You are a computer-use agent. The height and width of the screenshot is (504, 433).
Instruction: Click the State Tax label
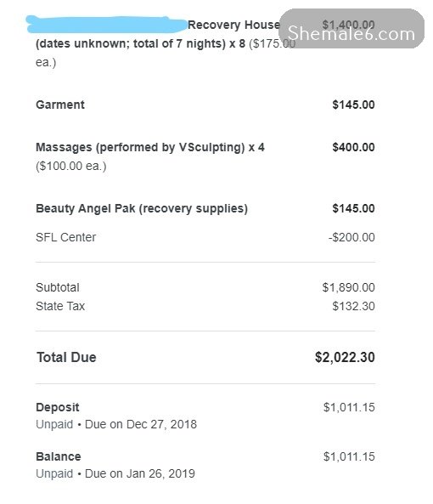(x=60, y=306)
